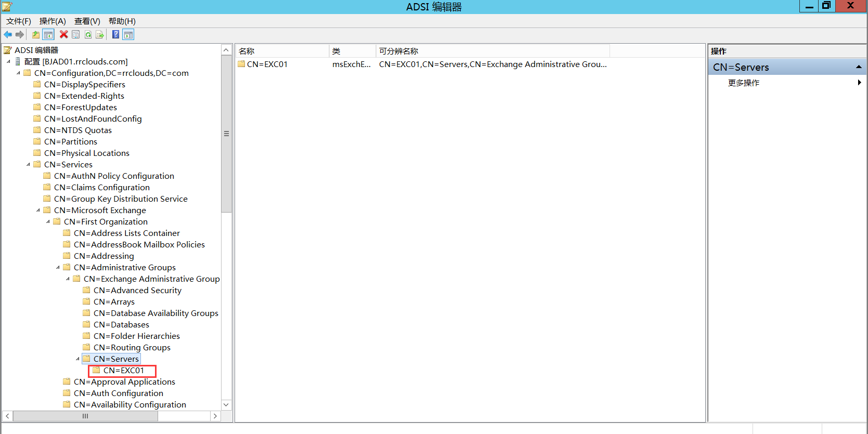The image size is (868, 434).
Task: Collapse CN=Exchange Administrative Group node
Action: click(x=68, y=279)
